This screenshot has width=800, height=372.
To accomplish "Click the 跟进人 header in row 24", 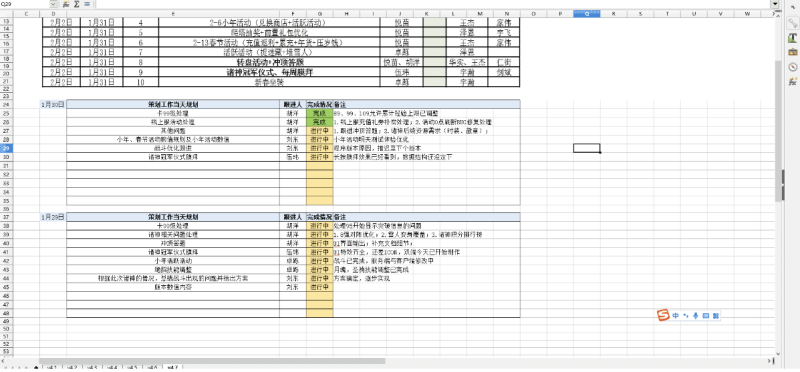I will [293, 104].
